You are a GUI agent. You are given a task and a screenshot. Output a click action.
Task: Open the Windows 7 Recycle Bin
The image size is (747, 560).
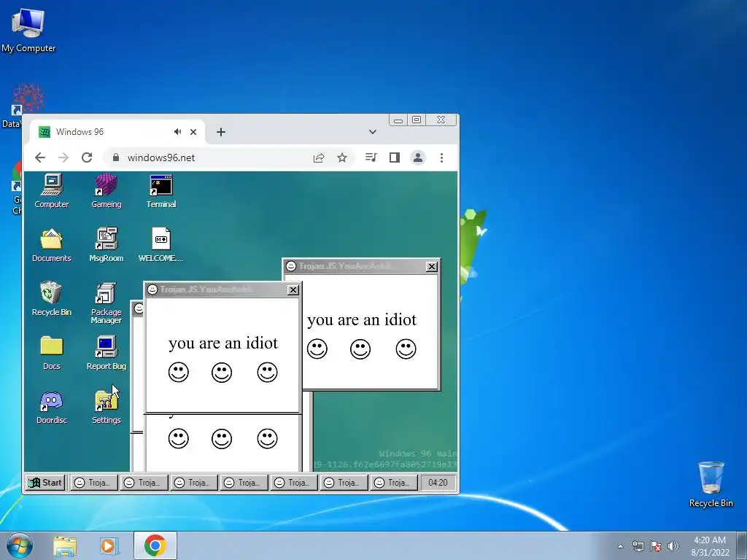[x=711, y=484]
